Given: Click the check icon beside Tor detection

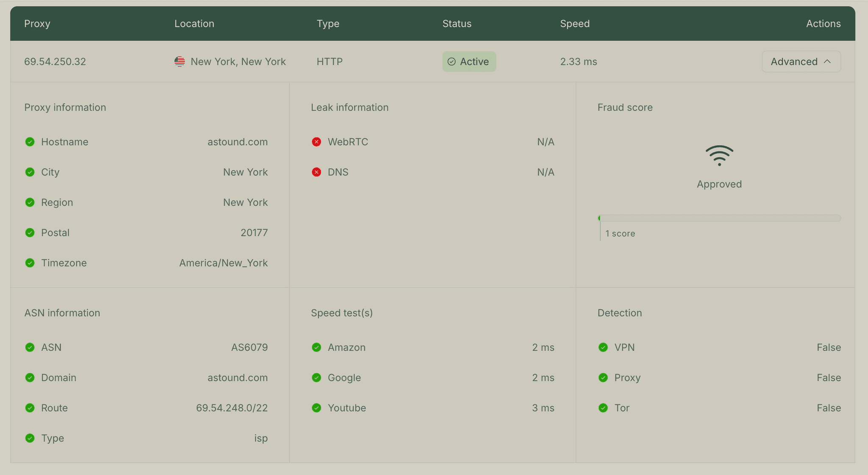Looking at the screenshot, I should point(603,408).
